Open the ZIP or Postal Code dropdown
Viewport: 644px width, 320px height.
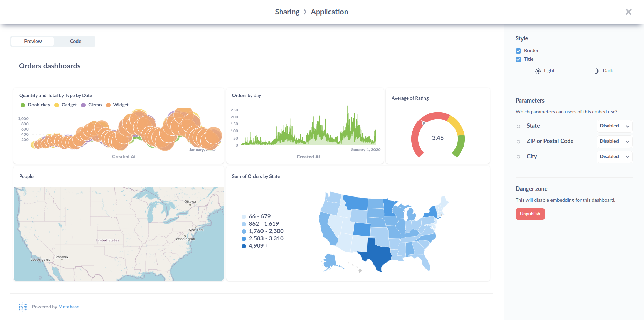614,141
